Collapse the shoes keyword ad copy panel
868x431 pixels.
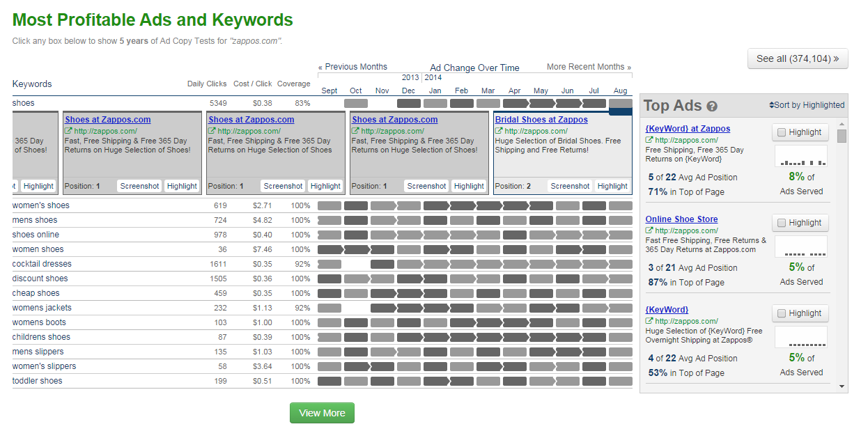click(24, 102)
